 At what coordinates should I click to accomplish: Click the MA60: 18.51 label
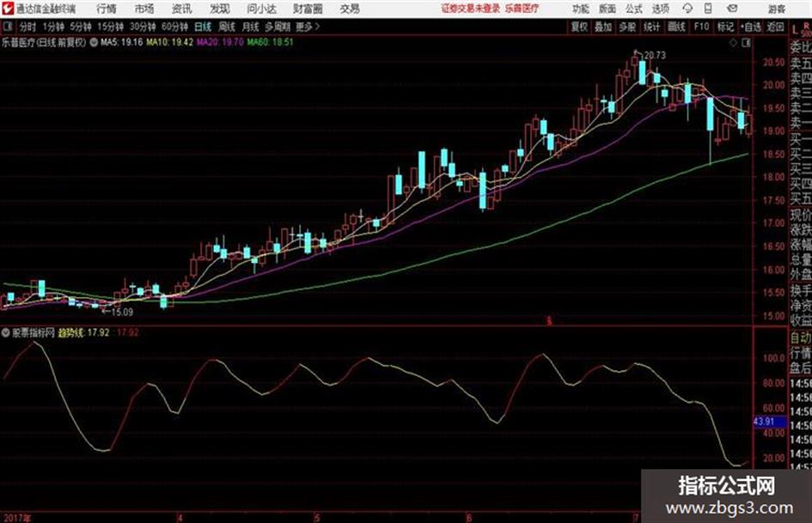tap(270, 42)
